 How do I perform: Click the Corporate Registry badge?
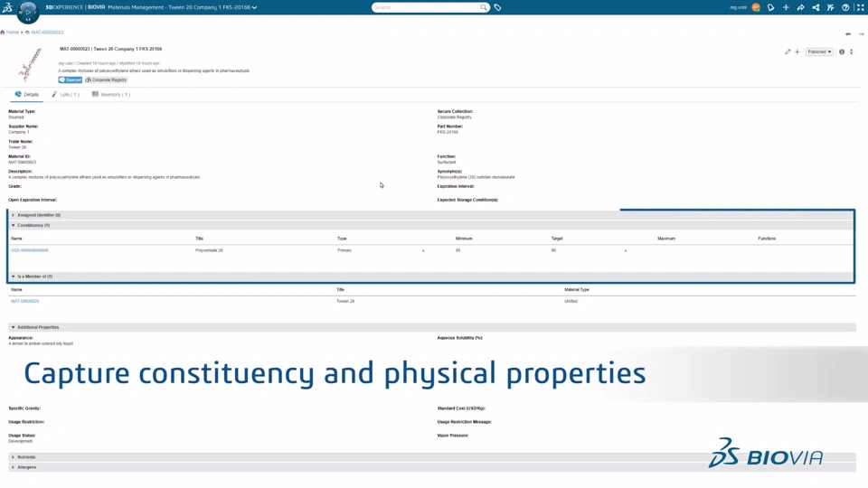[x=107, y=80]
